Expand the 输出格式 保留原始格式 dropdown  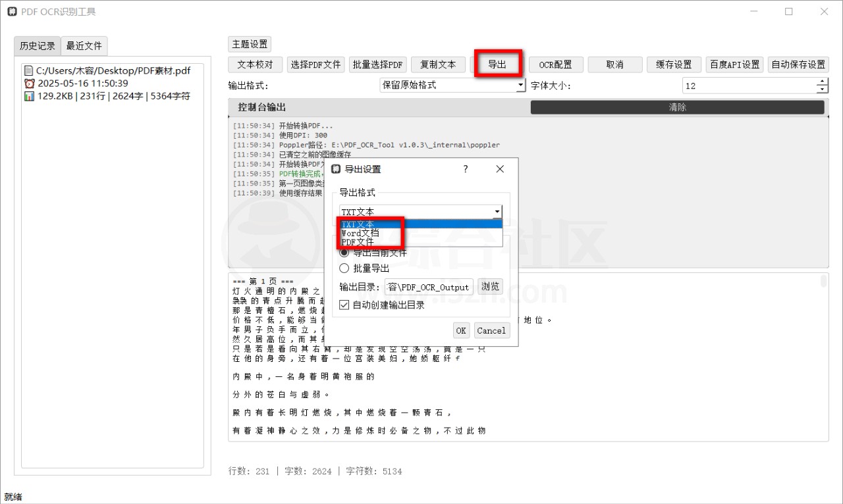[x=452, y=85]
